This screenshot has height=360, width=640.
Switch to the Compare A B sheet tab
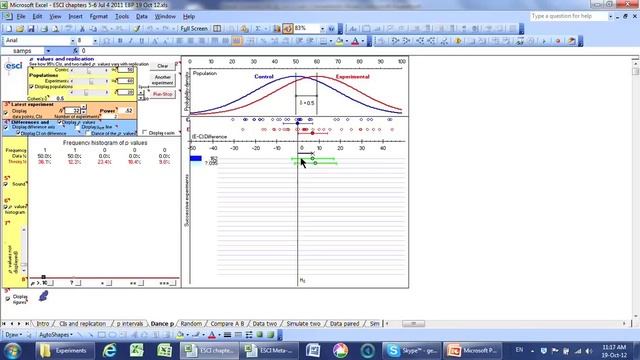tap(227, 324)
